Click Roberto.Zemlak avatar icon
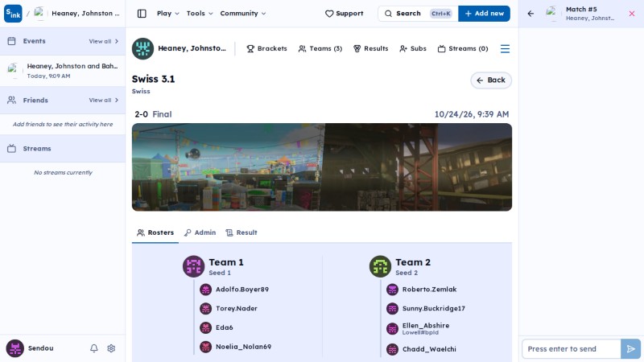The width and height of the screenshot is (644, 362). 392,290
